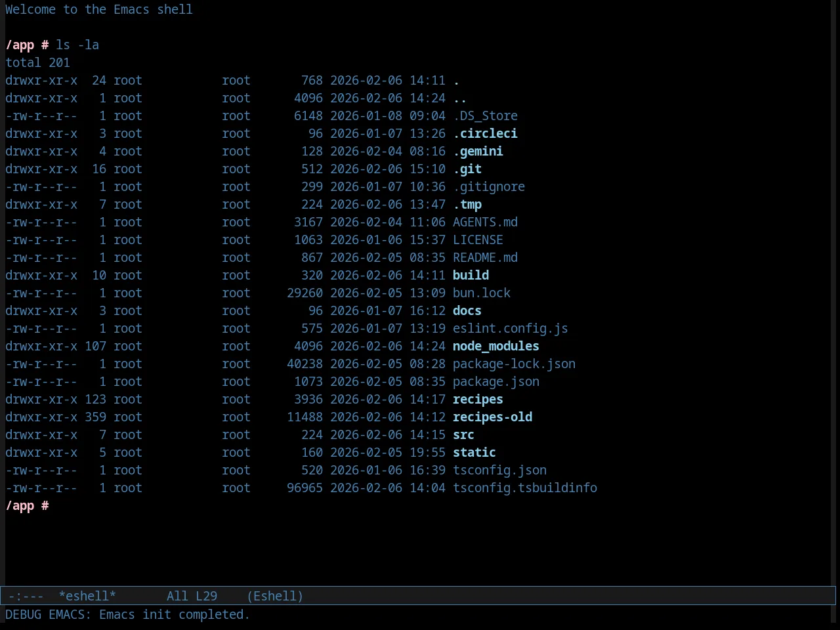Click the LICENSE file name
The width and height of the screenshot is (840, 630).
pos(478,240)
